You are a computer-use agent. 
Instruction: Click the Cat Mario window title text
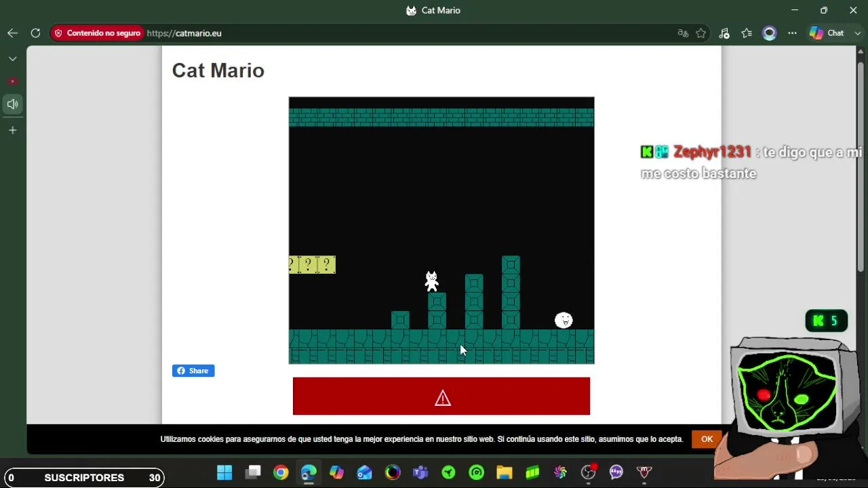441,10
